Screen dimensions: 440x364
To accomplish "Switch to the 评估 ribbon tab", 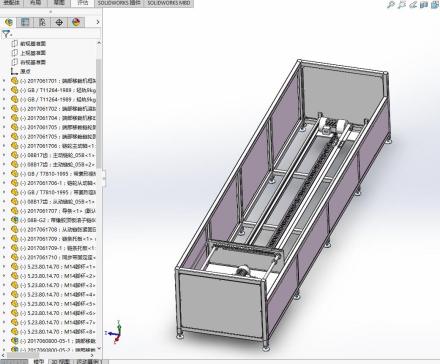I will [x=83, y=3].
